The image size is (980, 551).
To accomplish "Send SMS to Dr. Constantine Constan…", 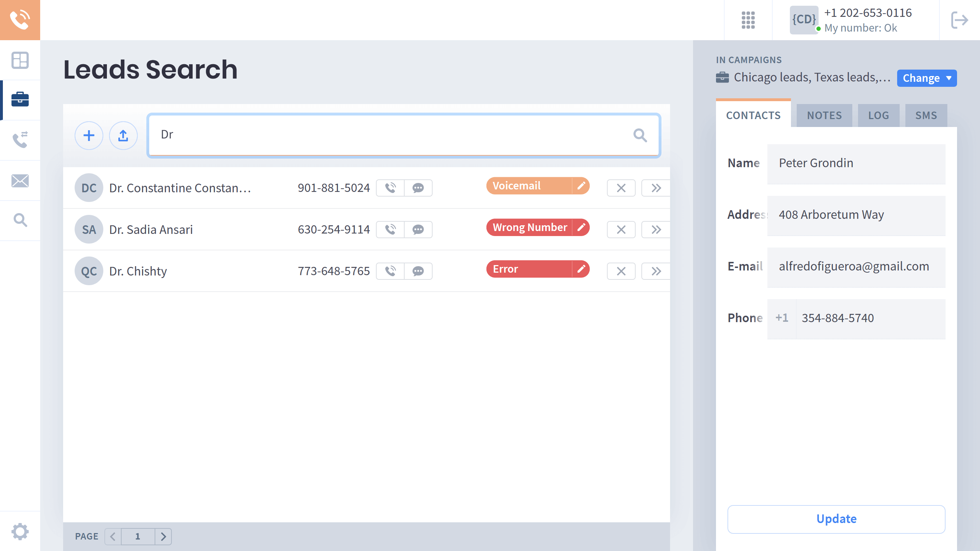I will (x=418, y=188).
